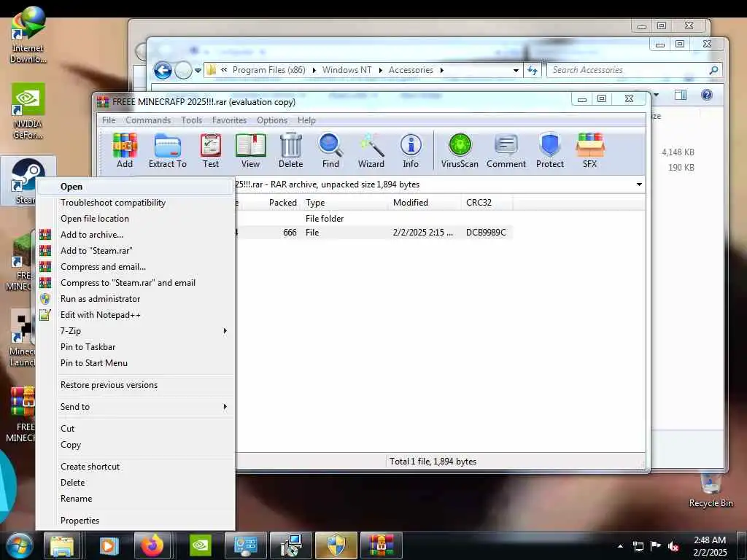Select Pin to Taskbar
747x560 pixels.
pos(136,347)
